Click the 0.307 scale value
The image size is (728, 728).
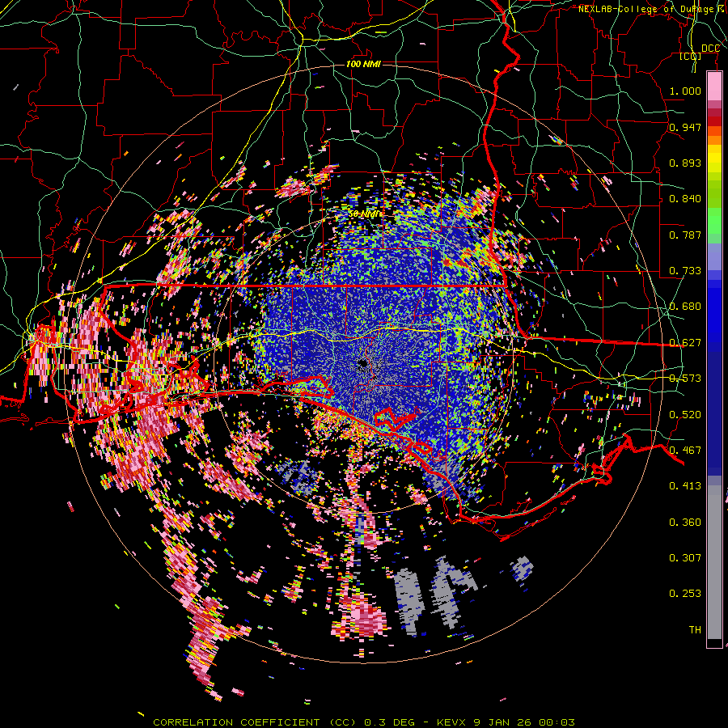tap(685, 558)
